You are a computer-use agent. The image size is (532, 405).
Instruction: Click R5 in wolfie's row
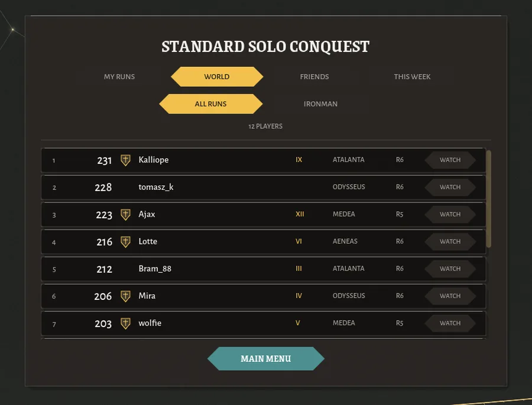(x=400, y=323)
